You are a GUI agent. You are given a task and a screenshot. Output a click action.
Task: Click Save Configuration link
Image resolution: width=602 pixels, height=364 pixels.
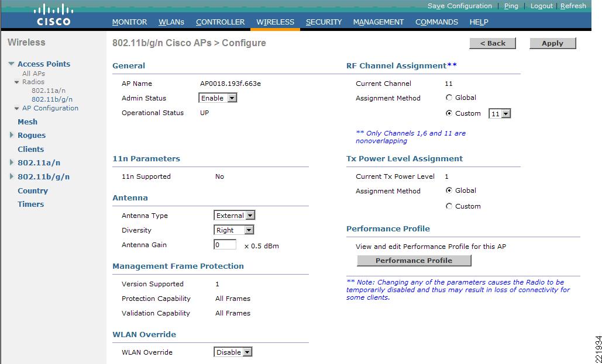tap(460, 6)
